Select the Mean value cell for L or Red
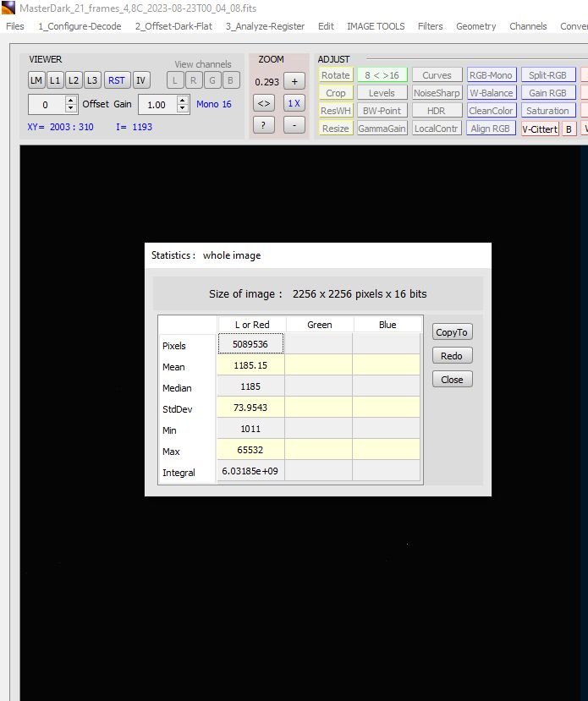The image size is (588, 701). (250, 365)
